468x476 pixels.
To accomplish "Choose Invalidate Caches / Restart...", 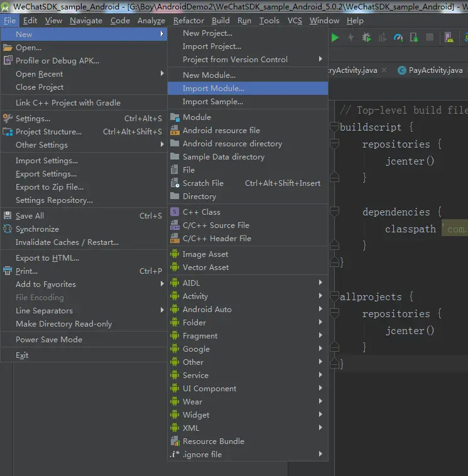I will click(84, 242).
